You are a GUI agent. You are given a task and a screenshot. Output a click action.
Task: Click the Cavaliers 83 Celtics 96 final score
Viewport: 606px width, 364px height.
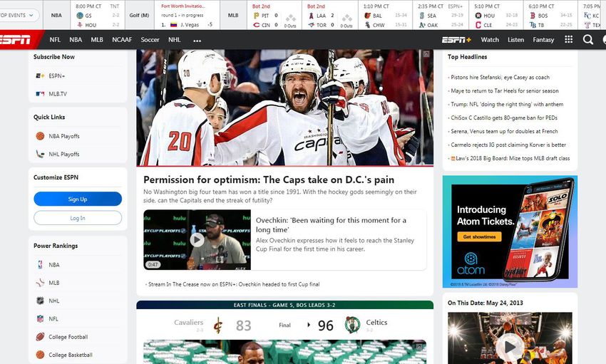pyautogui.click(x=284, y=325)
